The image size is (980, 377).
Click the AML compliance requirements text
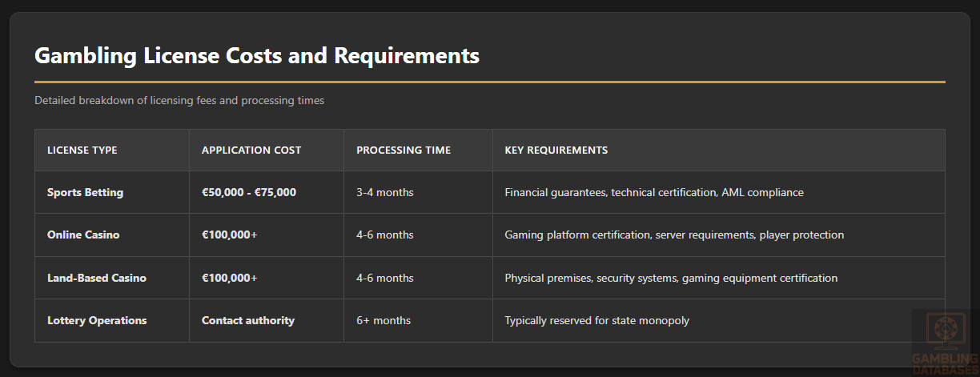coord(762,193)
